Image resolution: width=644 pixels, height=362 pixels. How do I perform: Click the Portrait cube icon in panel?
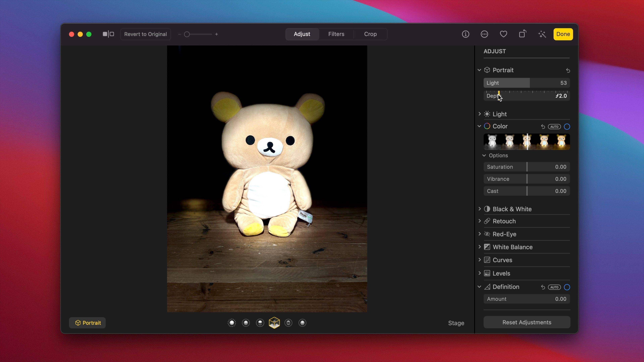(487, 70)
